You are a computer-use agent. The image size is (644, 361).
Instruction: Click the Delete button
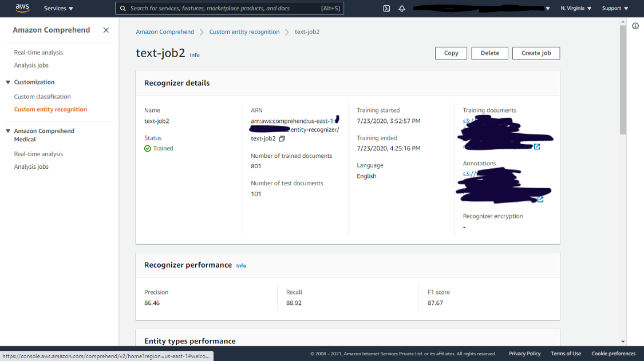pos(489,53)
